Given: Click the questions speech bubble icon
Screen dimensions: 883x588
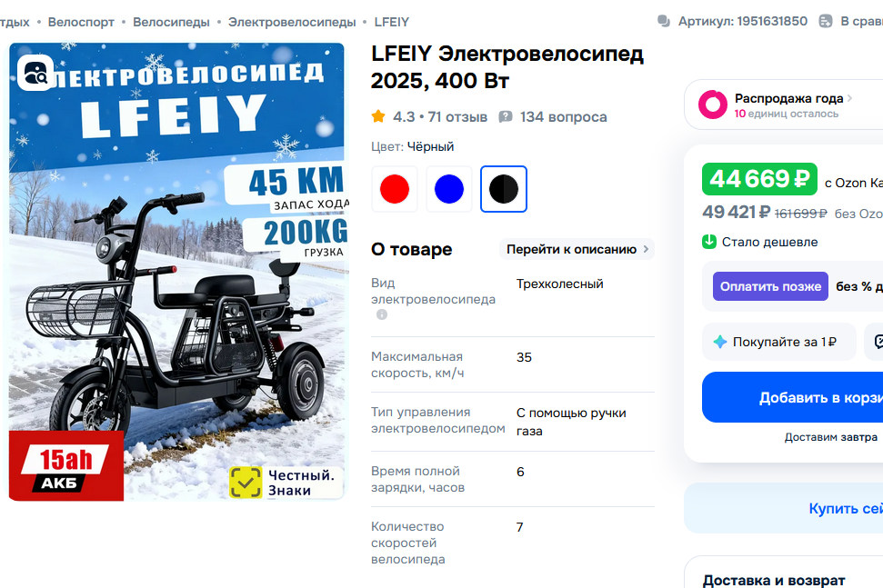Looking at the screenshot, I should point(505,116).
